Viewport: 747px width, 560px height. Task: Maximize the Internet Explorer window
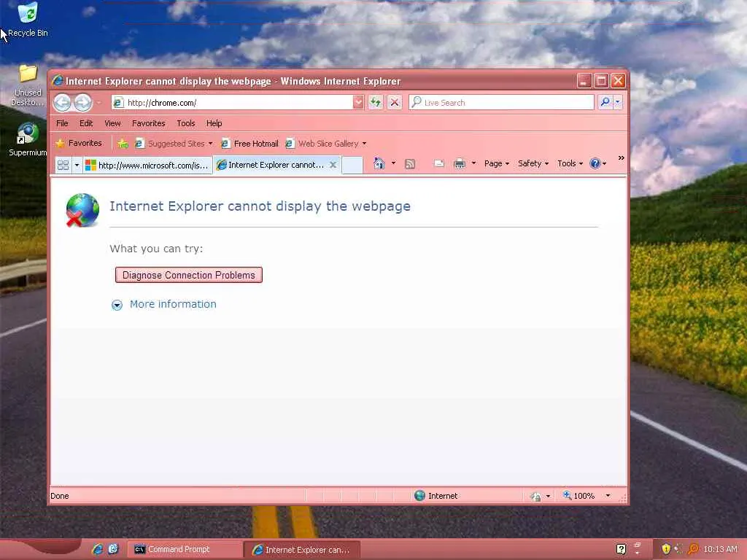(x=601, y=81)
